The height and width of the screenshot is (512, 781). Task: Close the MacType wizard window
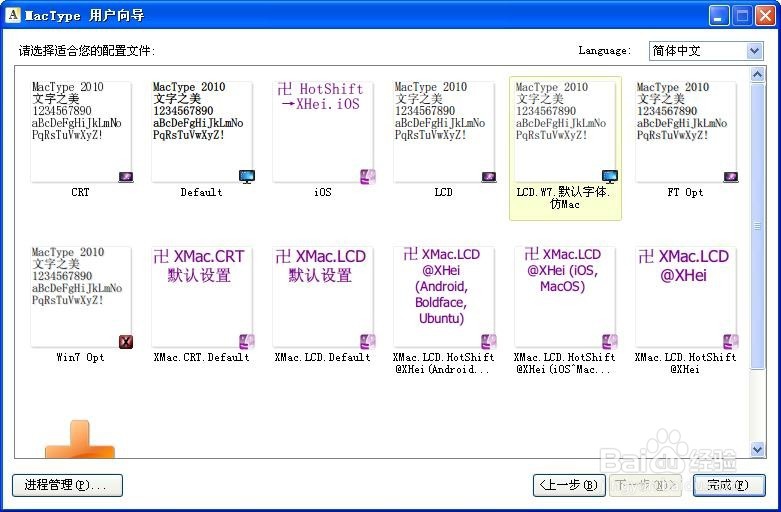(765, 16)
